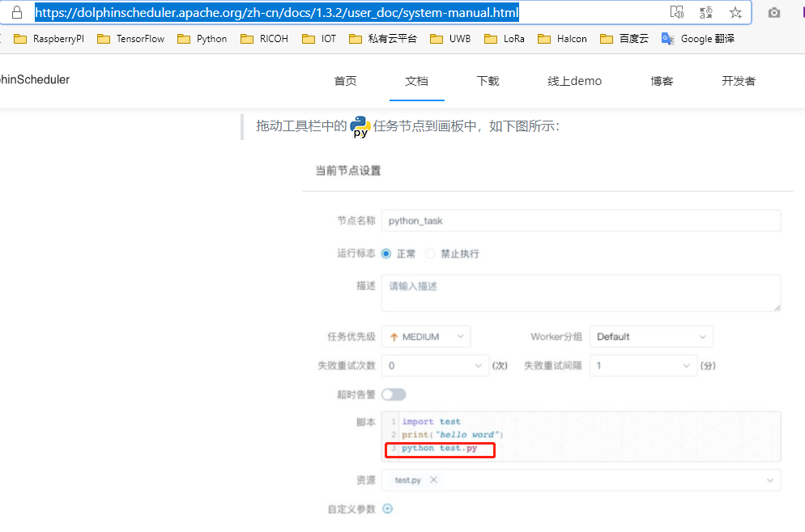This screenshot has width=805, height=532.
Task: Click script line 'import test'
Action: pos(431,422)
